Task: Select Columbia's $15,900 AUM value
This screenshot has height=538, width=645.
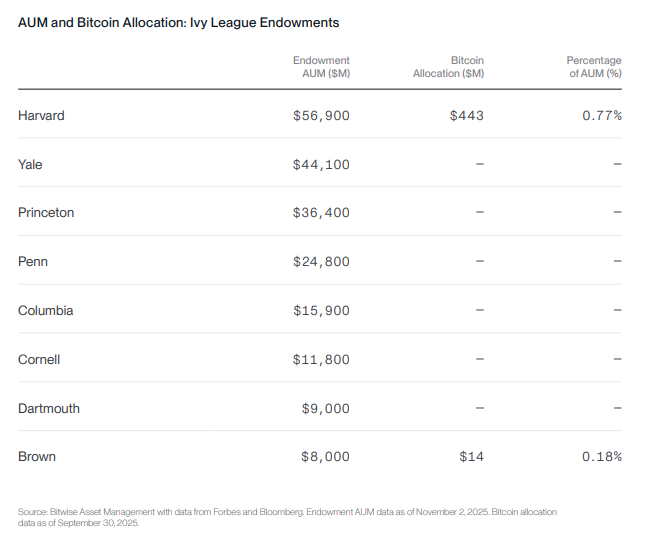Action: pyautogui.click(x=321, y=310)
